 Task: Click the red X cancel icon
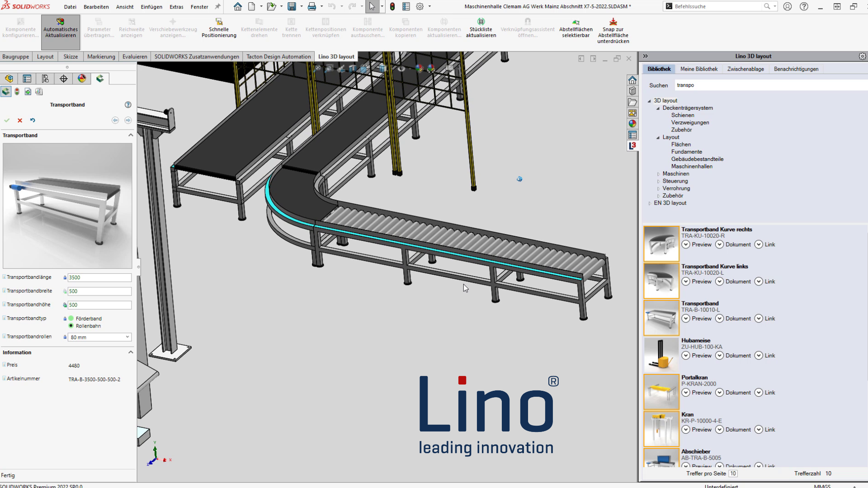click(x=20, y=121)
